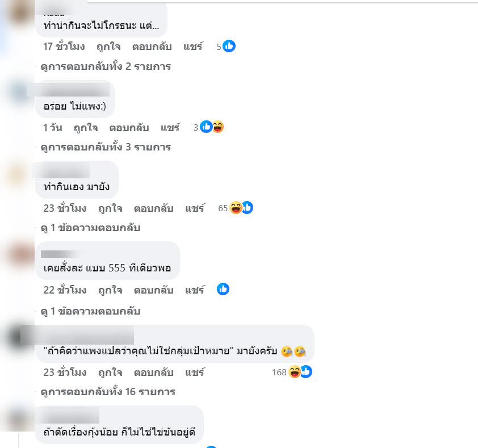Viewport: 478px width, 448px height.
Task: Click ถูกใจ under the ถ้าคิดว่าแพง comment
Action: (x=110, y=372)
